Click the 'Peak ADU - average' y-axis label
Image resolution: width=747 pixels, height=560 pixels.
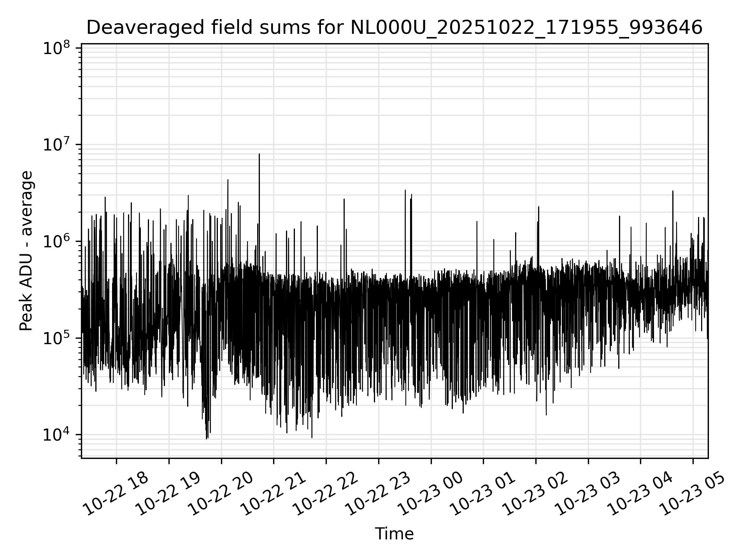click(x=26, y=251)
